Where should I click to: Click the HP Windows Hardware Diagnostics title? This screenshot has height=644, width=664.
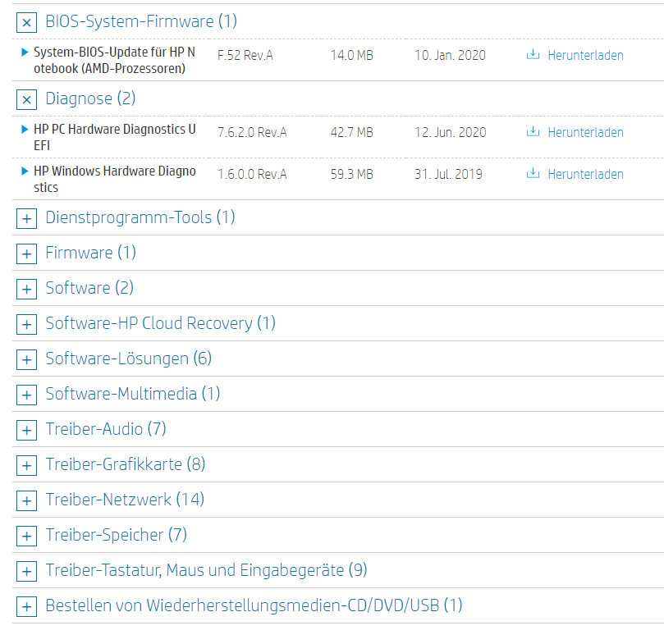[x=115, y=179]
